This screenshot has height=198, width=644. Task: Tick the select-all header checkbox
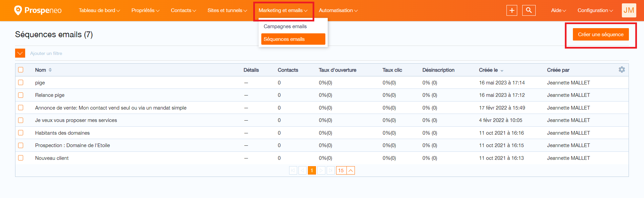pos(21,70)
